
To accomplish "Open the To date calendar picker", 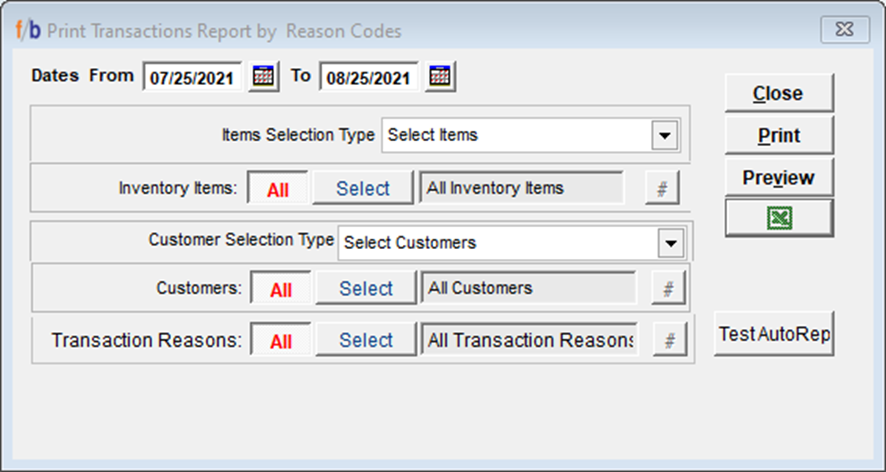I will (441, 77).
